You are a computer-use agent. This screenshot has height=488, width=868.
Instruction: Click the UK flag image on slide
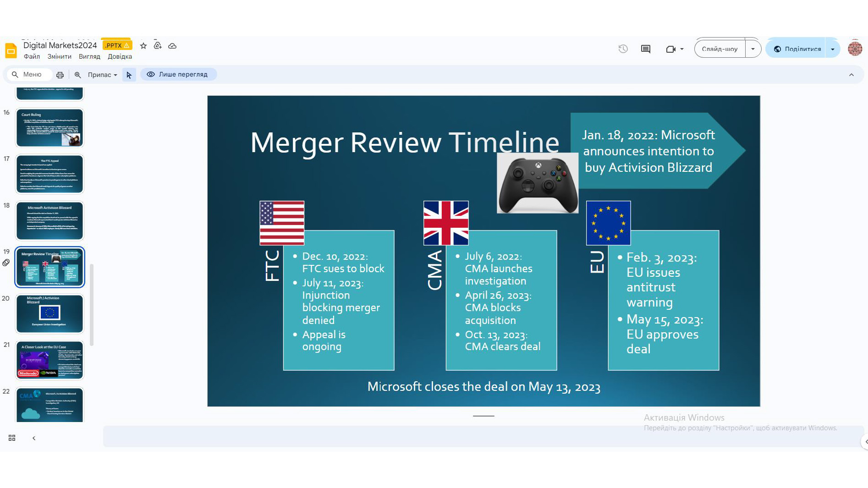pos(446,223)
